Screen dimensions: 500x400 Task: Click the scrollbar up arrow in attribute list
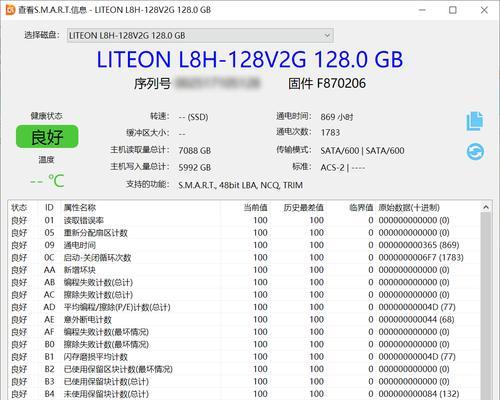[486, 207]
